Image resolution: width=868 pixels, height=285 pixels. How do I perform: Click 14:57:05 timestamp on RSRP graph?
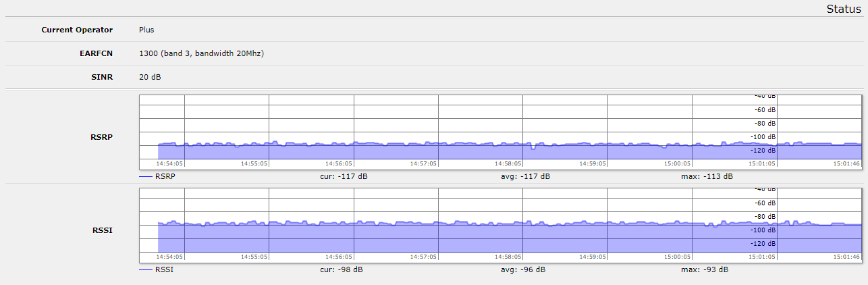(x=424, y=163)
